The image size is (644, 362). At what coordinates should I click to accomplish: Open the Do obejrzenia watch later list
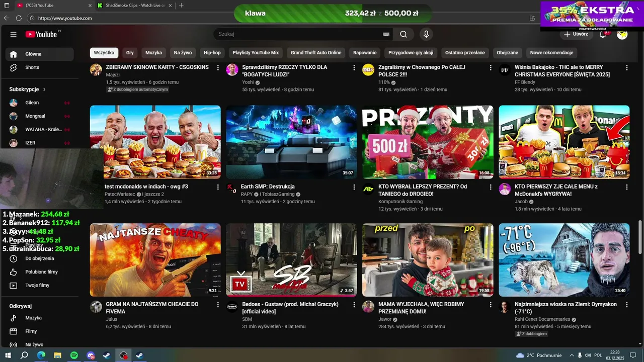40,258
